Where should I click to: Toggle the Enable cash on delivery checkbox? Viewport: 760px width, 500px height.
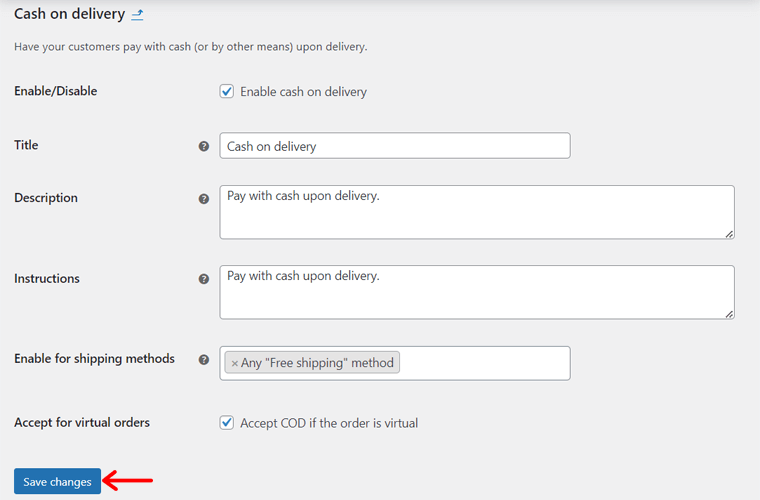[x=226, y=91]
